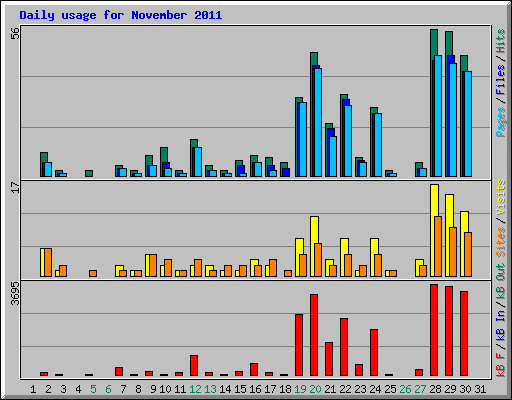512x400 pixels.
Task: Select day label '23' on the x-axis
Action: pyautogui.click(x=360, y=389)
